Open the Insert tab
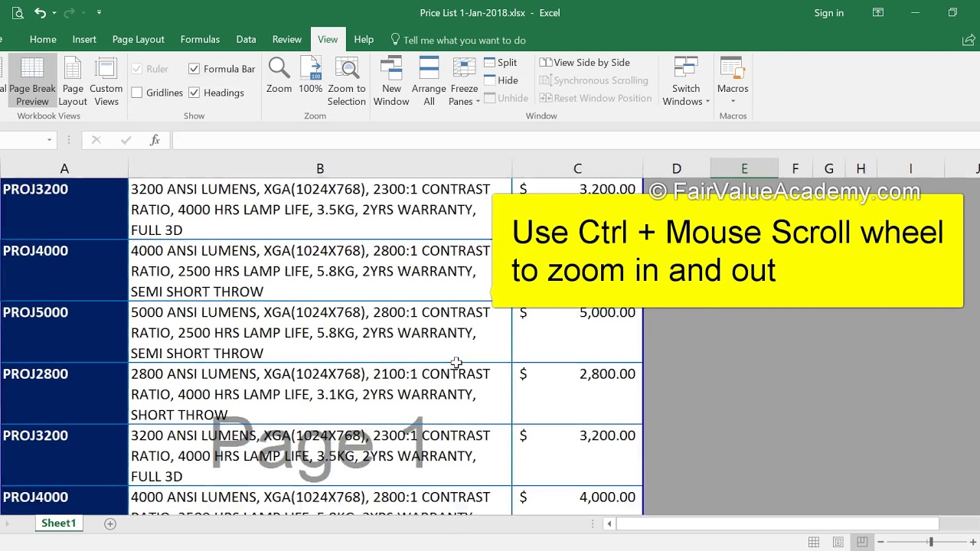The width and height of the screenshot is (980, 551). 84,40
